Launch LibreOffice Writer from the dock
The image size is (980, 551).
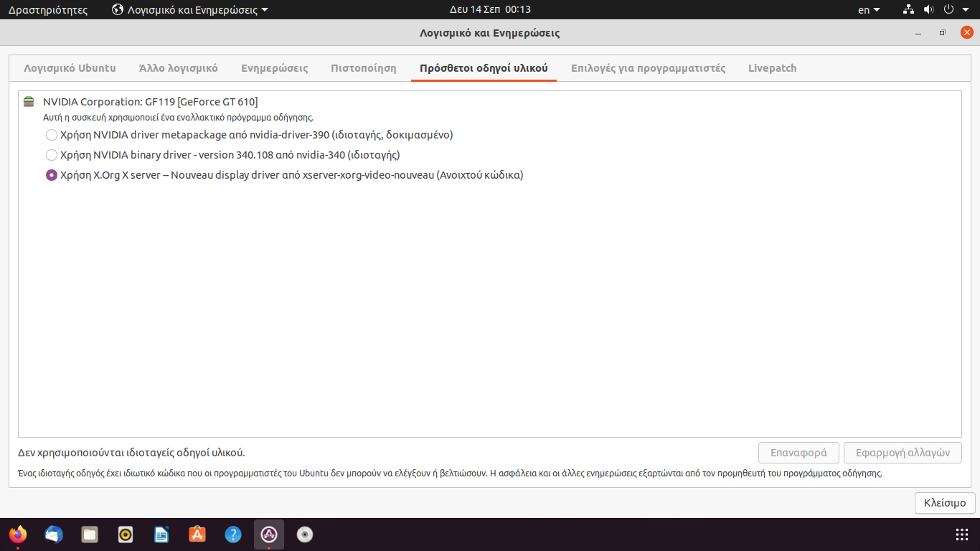(x=161, y=534)
